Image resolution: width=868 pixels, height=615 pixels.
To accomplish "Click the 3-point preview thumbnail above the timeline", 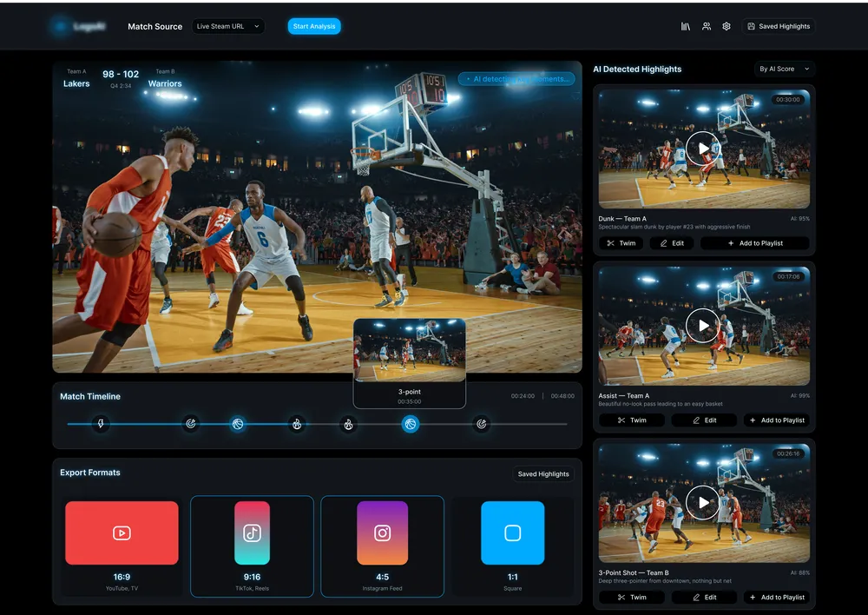I will click(x=410, y=352).
